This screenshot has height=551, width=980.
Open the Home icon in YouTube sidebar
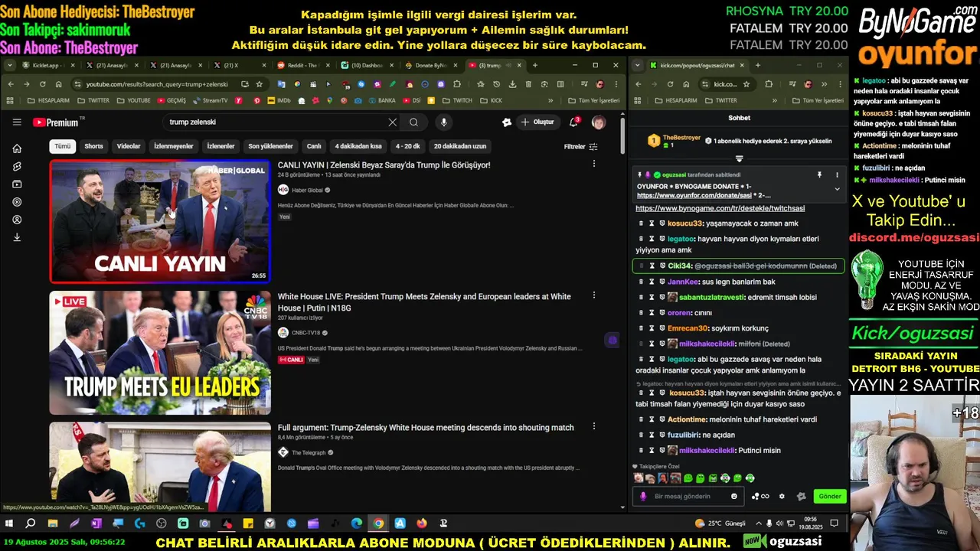pos(17,148)
